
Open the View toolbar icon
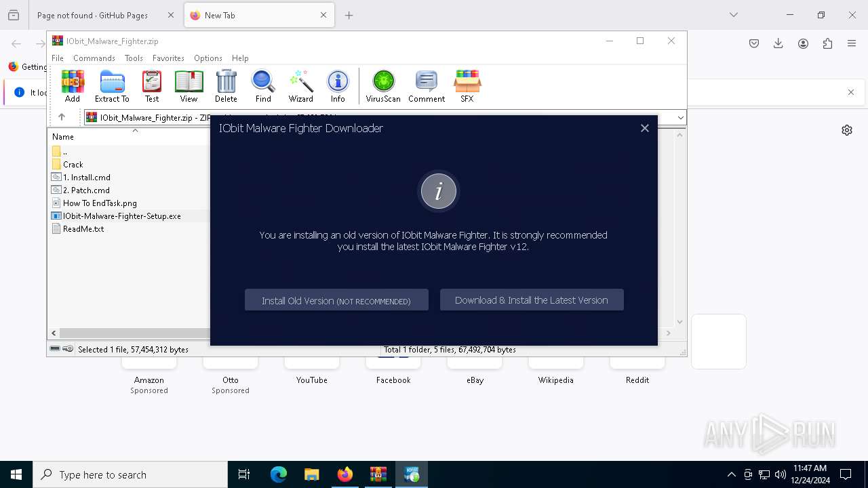(x=189, y=86)
